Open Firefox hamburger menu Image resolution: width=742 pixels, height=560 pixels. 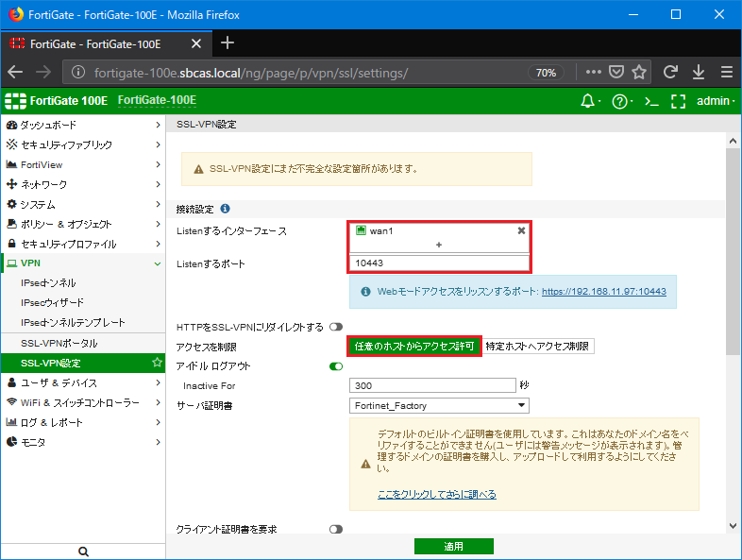727,72
